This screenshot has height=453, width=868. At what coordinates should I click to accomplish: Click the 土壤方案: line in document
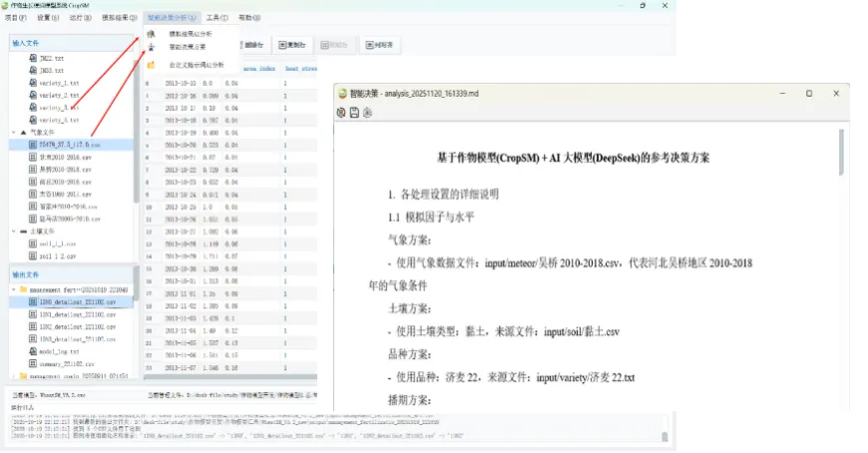coord(409,309)
